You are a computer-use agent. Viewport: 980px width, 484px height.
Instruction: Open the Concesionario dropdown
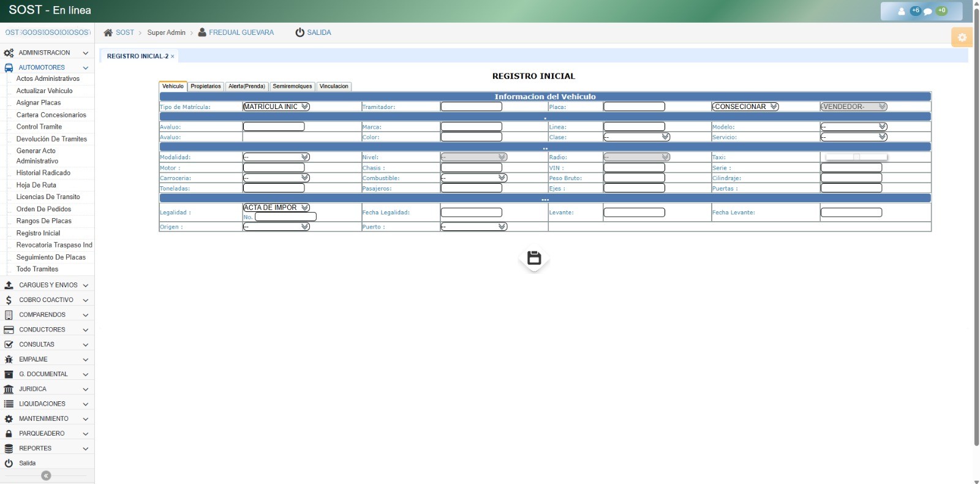[x=745, y=107]
